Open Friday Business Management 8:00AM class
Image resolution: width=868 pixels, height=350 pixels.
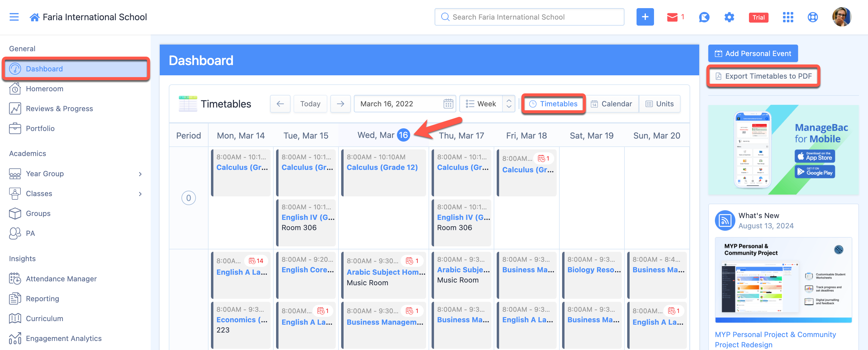click(x=526, y=275)
